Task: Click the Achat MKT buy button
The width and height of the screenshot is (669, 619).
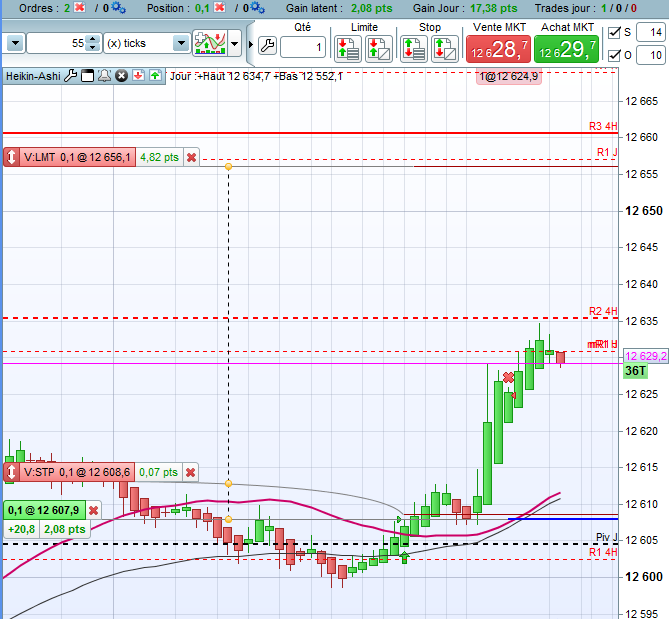Action: tap(567, 49)
